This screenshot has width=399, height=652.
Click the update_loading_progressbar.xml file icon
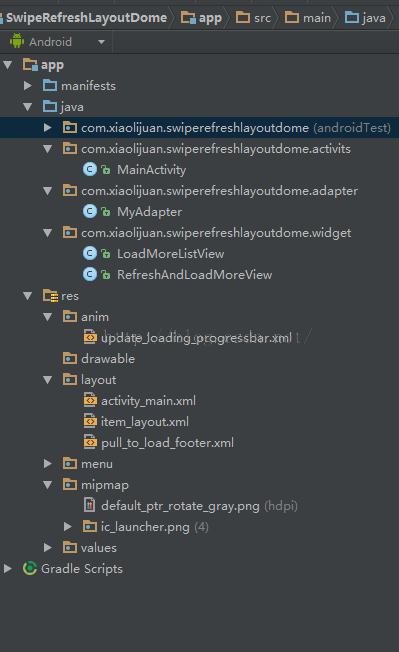(x=90, y=337)
